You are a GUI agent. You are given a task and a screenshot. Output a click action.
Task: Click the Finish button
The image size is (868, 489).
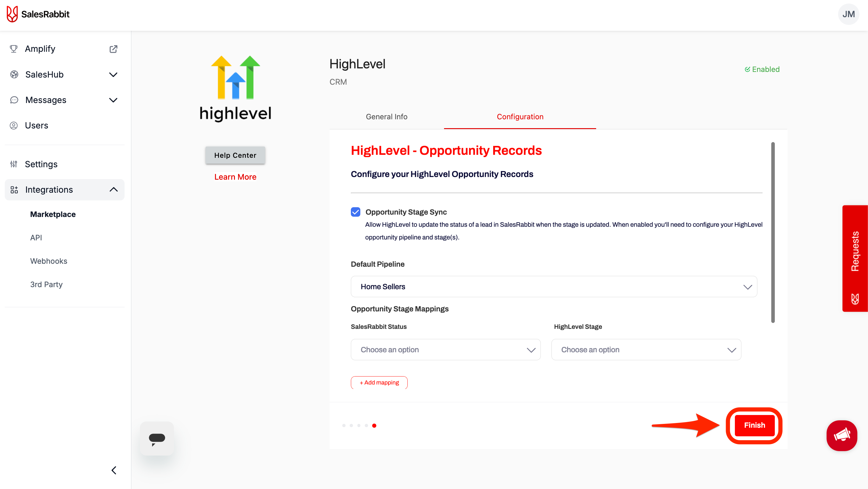pyautogui.click(x=754, y=425)
